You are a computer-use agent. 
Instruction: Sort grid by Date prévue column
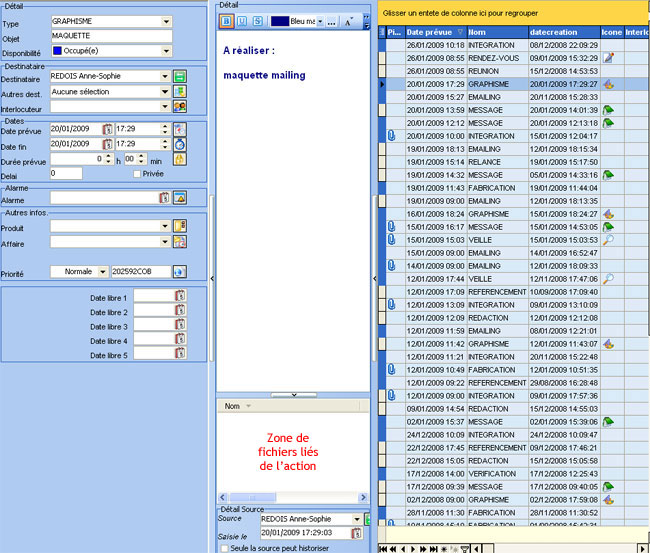pos(436,32)
